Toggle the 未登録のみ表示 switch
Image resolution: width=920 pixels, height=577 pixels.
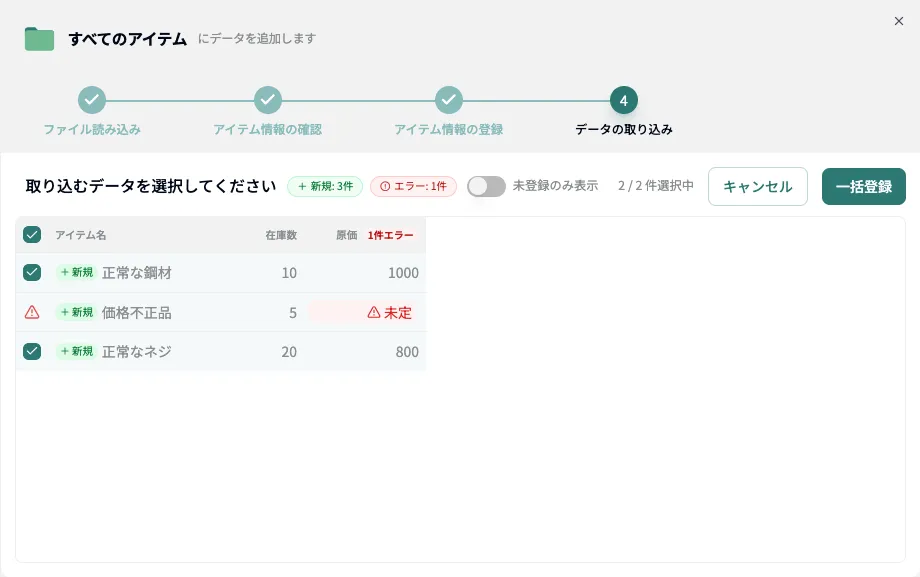[486, 186]
